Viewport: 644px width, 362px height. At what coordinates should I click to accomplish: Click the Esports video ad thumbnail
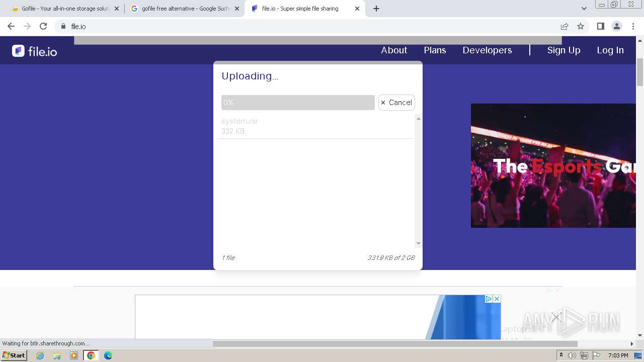pyautogui.click(x=553, y=165)
